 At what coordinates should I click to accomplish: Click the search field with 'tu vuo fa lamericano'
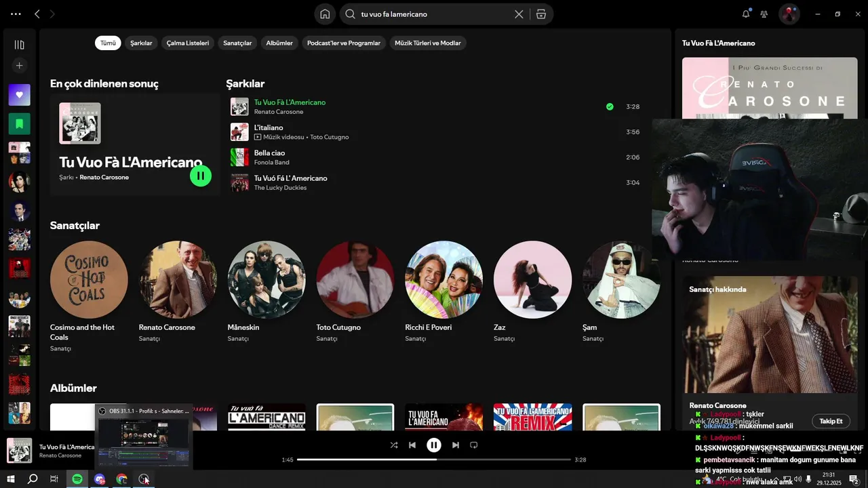pos(434,14)
